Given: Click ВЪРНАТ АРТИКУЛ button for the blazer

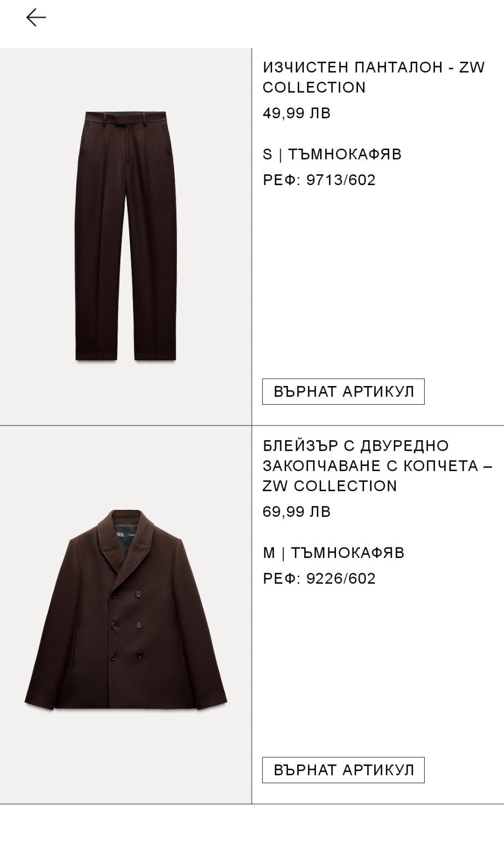Looking at the screenshot, I should pyautogui.click(x=343, y=770).
